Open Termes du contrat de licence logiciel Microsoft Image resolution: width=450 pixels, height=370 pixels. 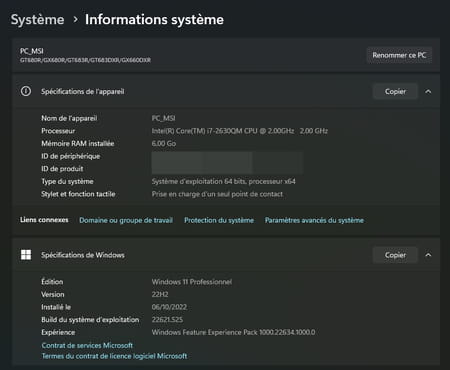coord(114,356)
